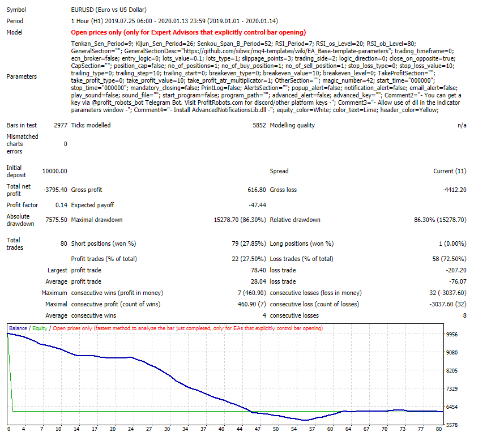
Task: Click Largest profit trade value '78.40'
Action: pyautogui.click(x=258, y=270)
